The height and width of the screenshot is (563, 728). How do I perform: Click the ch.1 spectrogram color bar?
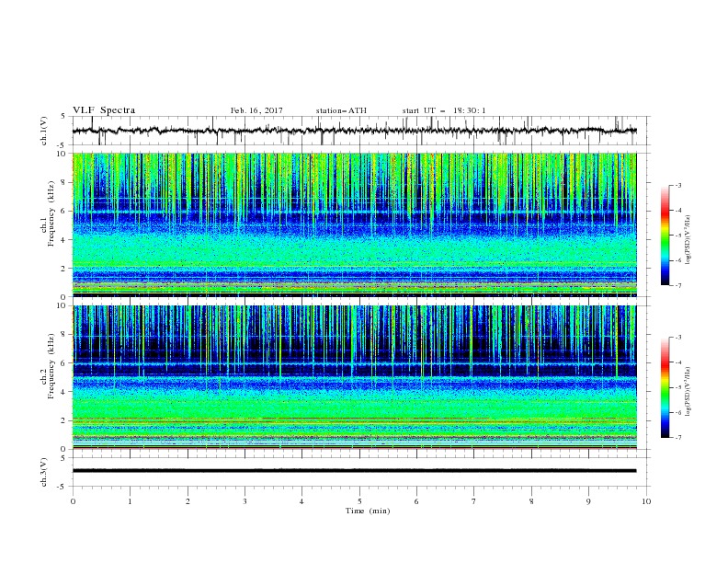point(665,236)
